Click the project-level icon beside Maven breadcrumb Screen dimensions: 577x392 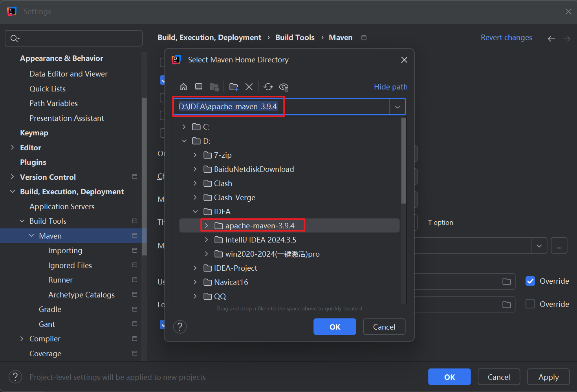364,38
